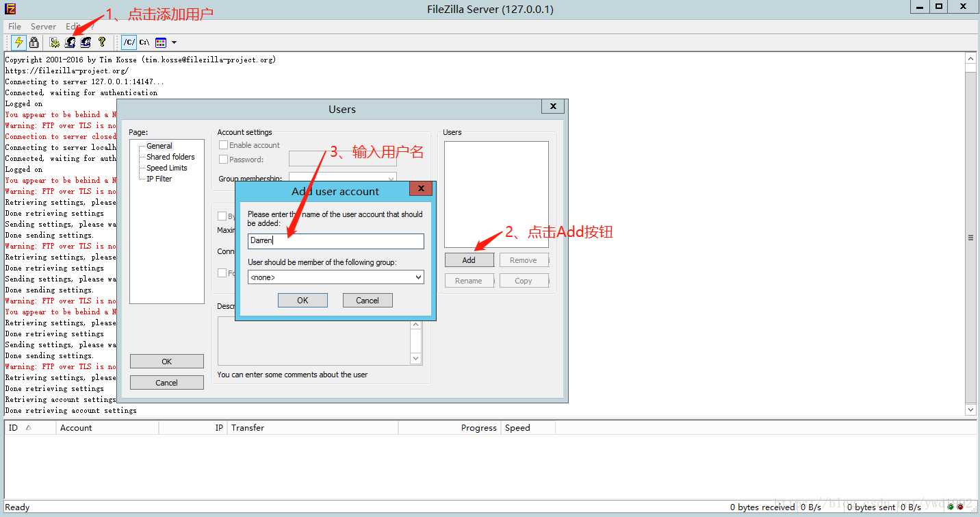Click the You can enter some comments hint text

point(292,375)
